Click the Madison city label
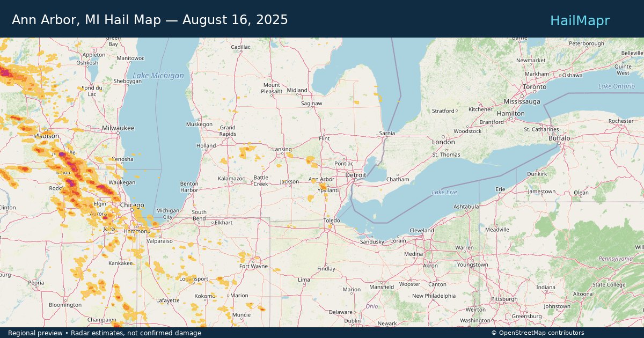The image size is (644, 338). click(x=46, y=136)
